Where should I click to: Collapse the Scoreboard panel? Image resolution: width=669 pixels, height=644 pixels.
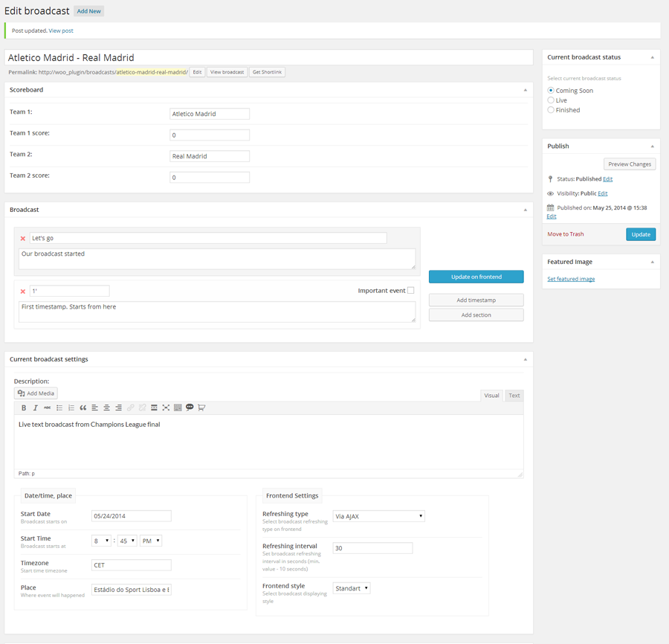point(526,90)
